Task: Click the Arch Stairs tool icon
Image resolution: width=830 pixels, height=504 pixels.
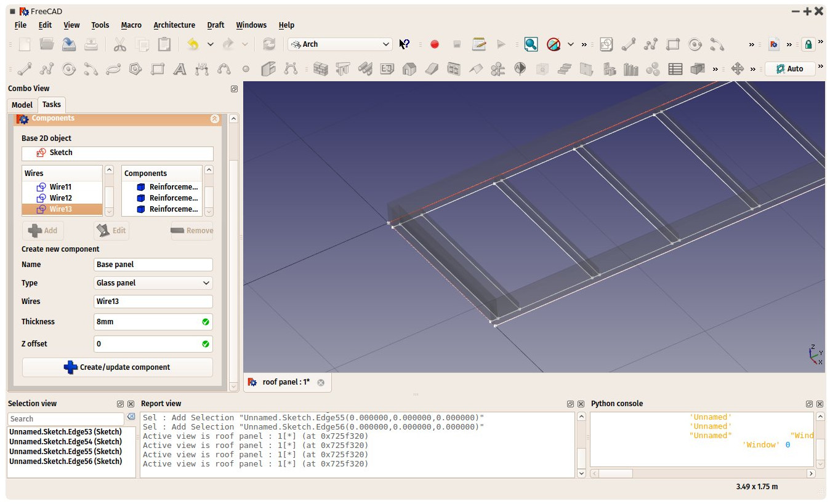Action: pyautogui.click(x=565, y=69)
